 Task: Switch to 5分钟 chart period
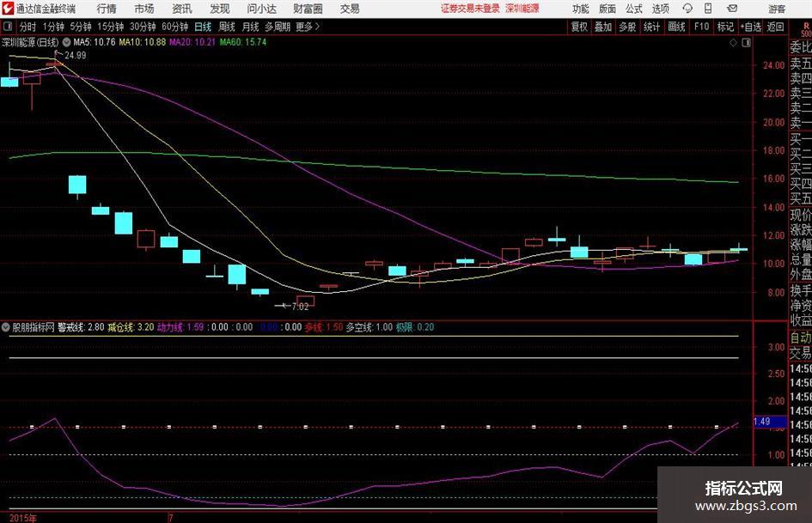(81, 27)
